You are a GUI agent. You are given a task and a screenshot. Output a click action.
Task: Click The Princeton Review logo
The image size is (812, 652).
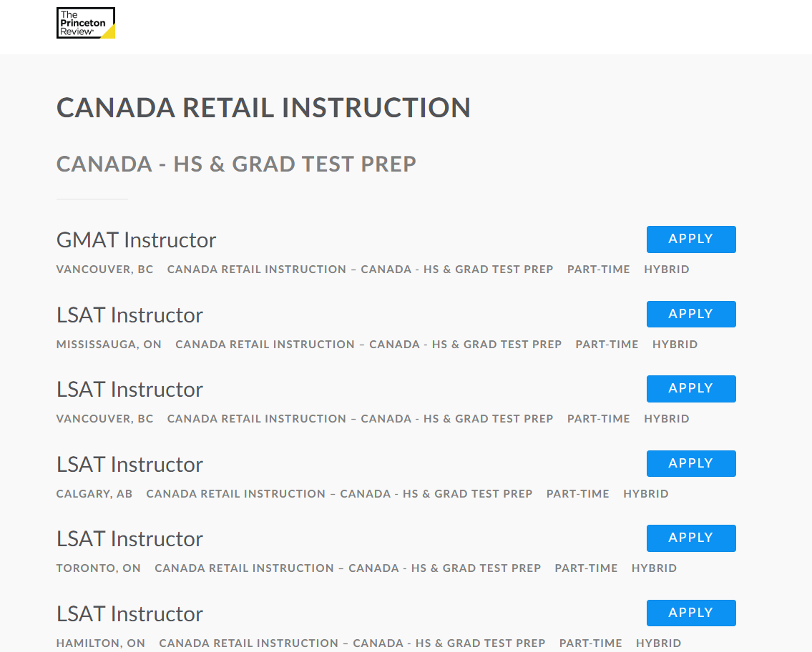click(86, 23)
